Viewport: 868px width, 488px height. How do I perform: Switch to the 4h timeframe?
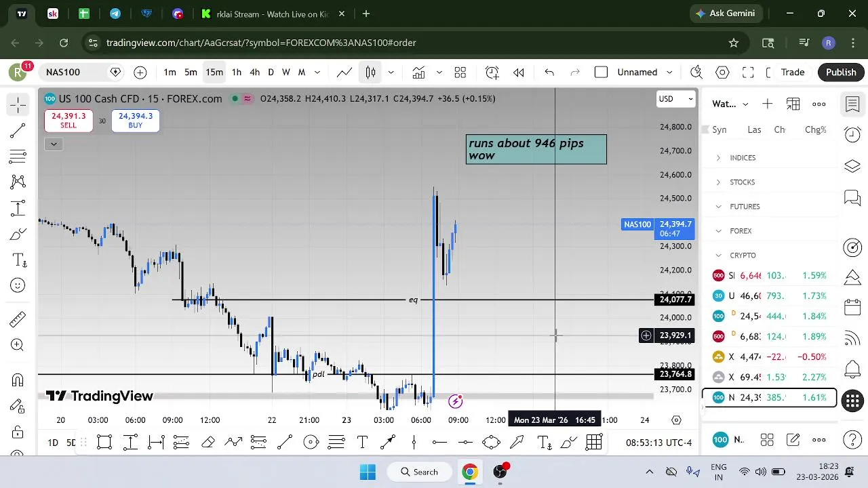pyautogui.click(x=254, y=73)
